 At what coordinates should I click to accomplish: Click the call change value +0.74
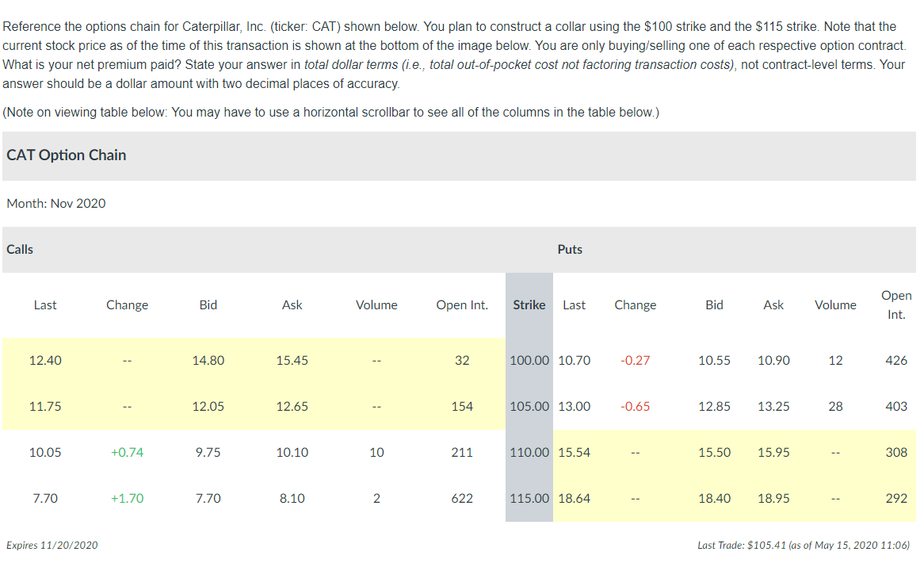(128, 452)
